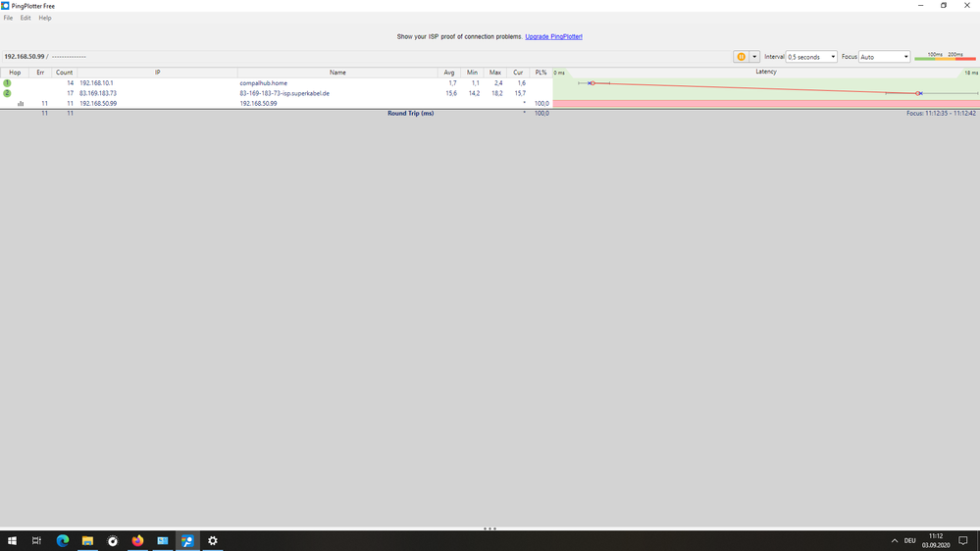Click the Avg column header
This screenshot has width=980, height=551.
pyautogui.click(x=448, y=73)
